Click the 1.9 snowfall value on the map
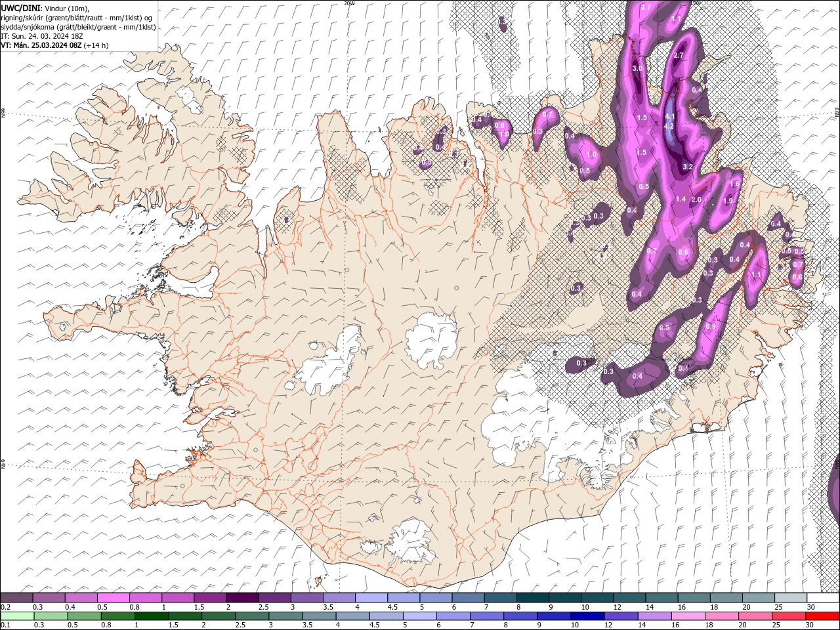840x630 pixels. point(728,201)
